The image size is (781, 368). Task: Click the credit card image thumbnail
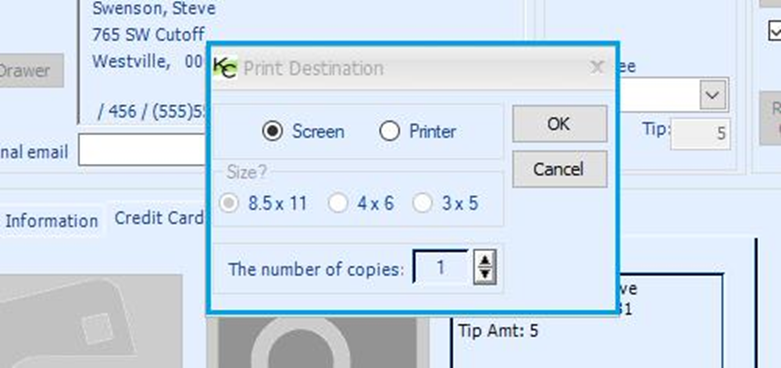(x=91, y=321)
